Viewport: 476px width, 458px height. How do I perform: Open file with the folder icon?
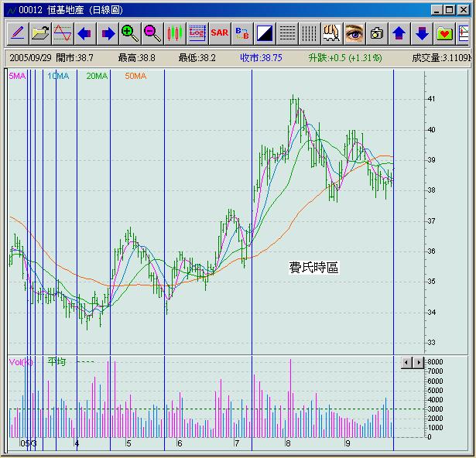(x=40, y=33)
